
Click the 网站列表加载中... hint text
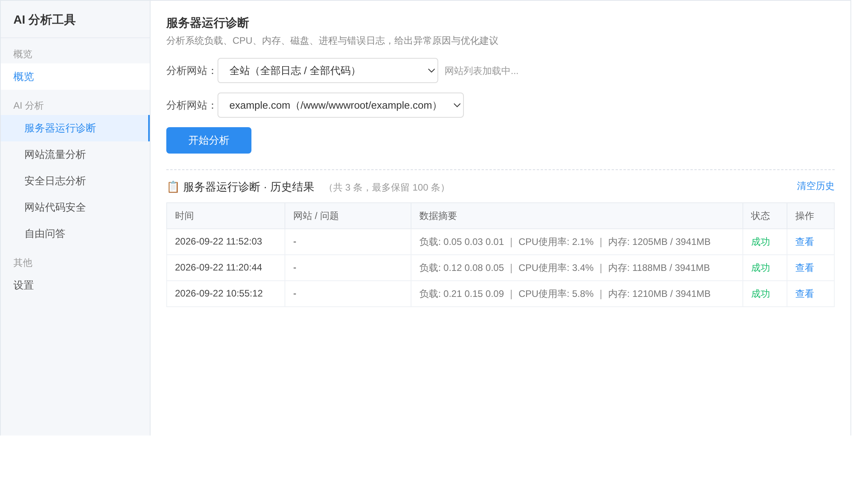click(482, 71)
